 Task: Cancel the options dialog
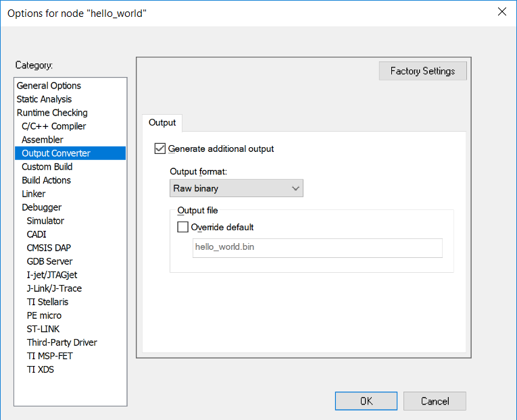(x=435, y=401)
